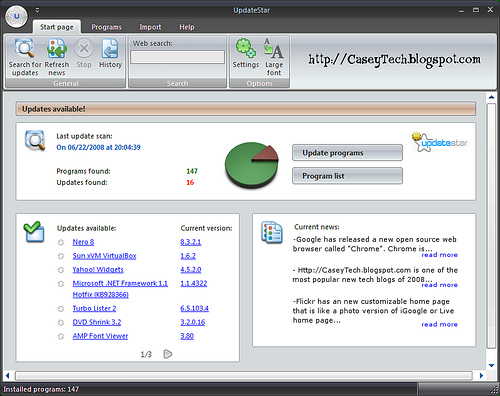
Task: Click version link 3.80
Action: coord(187,336)
